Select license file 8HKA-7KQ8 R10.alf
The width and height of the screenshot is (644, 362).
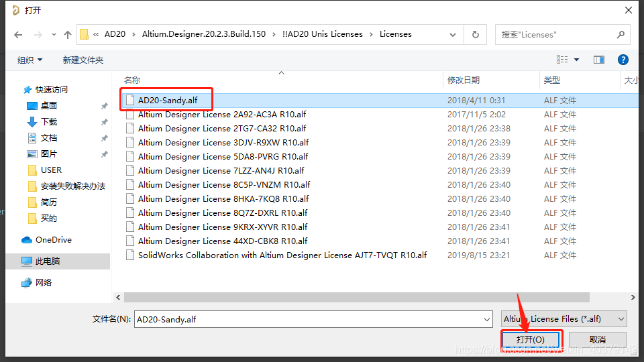[x=223, y=198]
